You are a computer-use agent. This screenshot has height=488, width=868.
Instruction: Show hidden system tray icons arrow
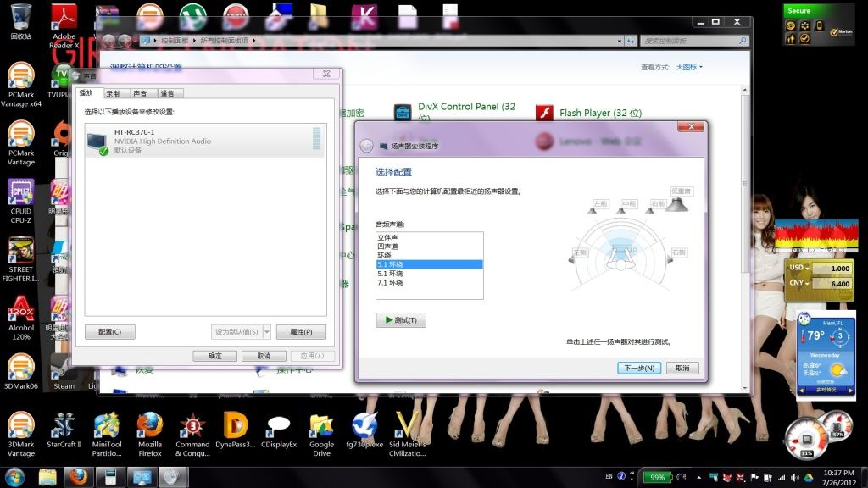click(698, 477)
